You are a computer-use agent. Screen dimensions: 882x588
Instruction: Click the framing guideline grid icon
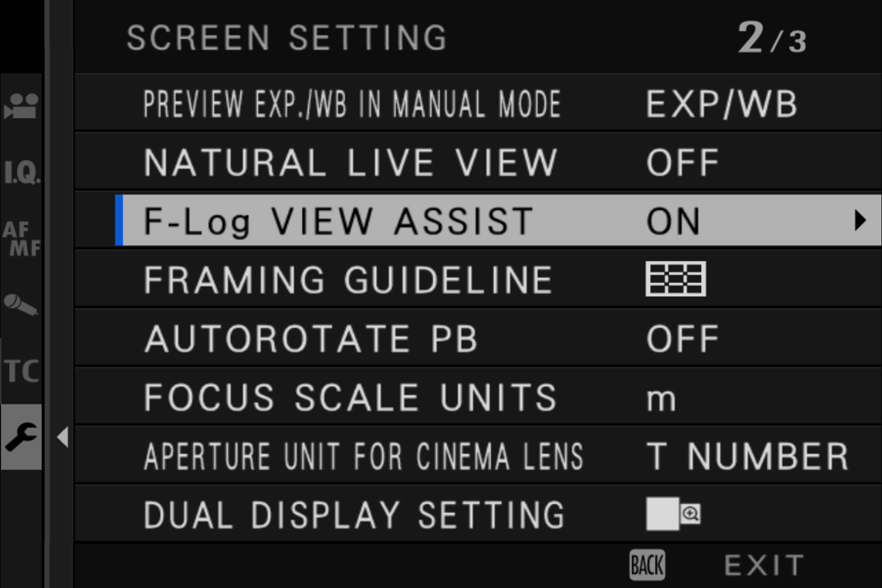[675, 279]
